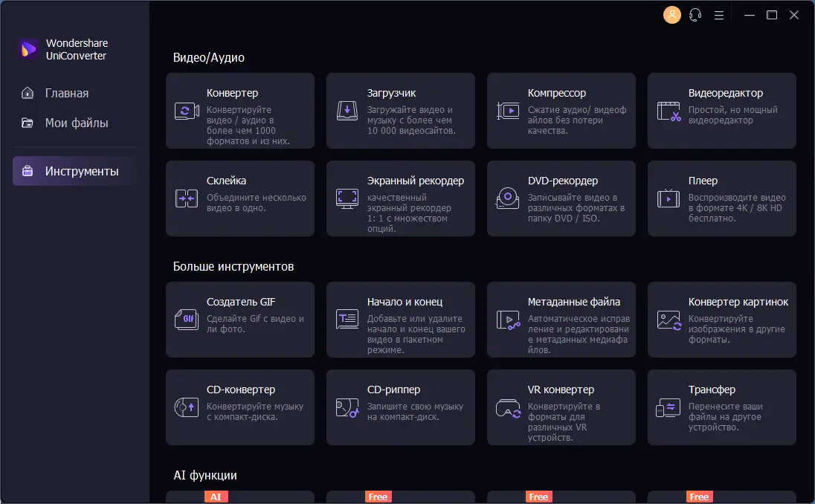Open the Конвертер картинок tool card
This screenshot has height=504, width=815.
721,320
